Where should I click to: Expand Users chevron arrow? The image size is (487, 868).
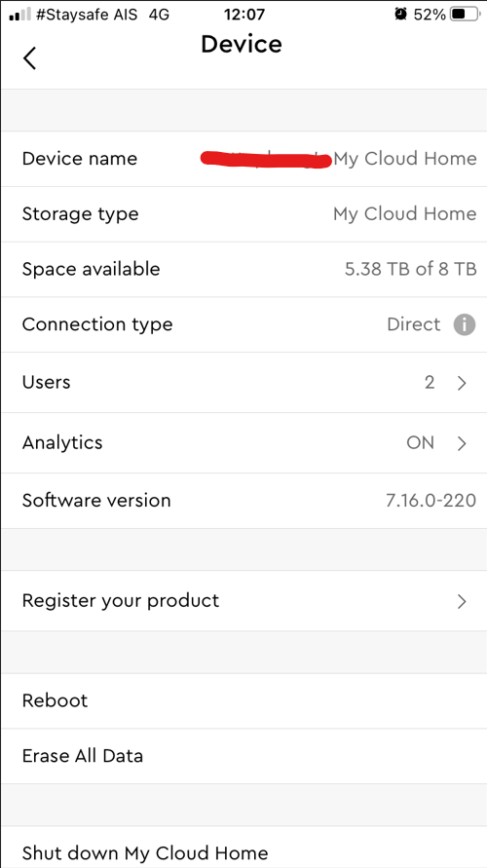click(462, 383)
